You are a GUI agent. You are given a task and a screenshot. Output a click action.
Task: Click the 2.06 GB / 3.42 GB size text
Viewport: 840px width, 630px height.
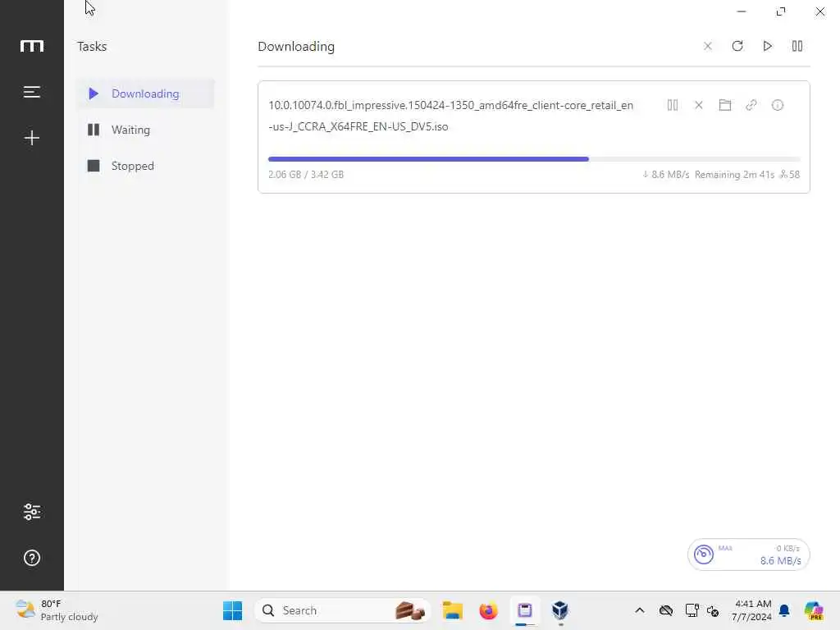(x=306, y=175)
